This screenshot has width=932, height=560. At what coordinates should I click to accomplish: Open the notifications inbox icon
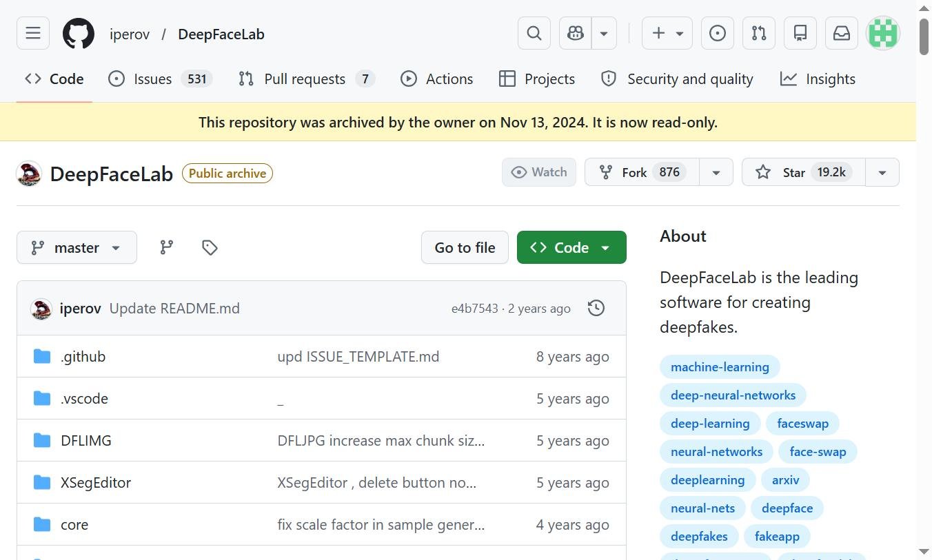842,33
